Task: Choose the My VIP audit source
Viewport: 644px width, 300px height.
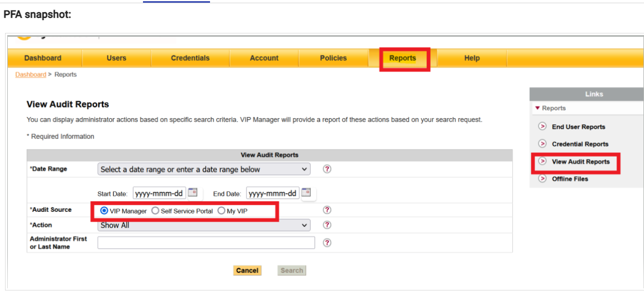Action: [221, 211]
